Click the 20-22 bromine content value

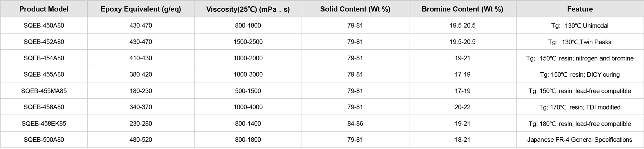click(462, 107)
